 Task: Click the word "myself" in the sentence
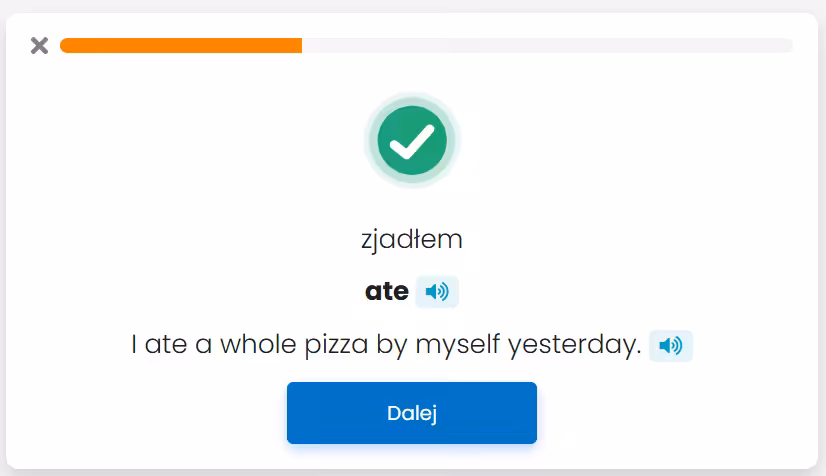pyautogui.click(x=458, y=346)
